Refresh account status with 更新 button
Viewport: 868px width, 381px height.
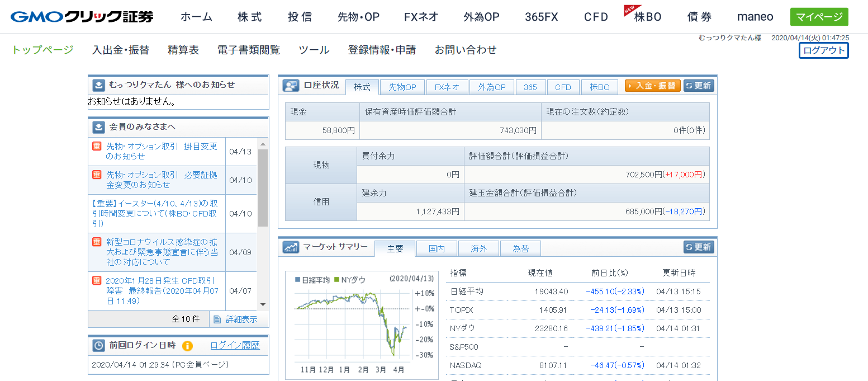click(699, 86)
